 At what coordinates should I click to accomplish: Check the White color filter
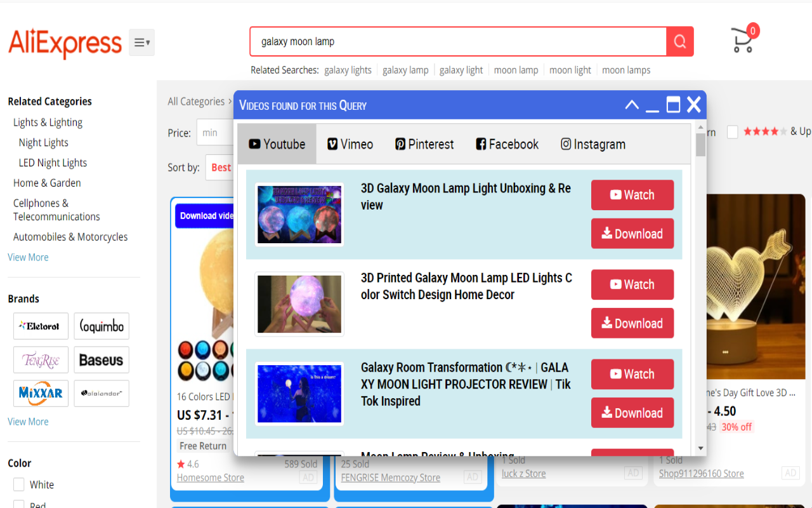(x=18, y=484)
